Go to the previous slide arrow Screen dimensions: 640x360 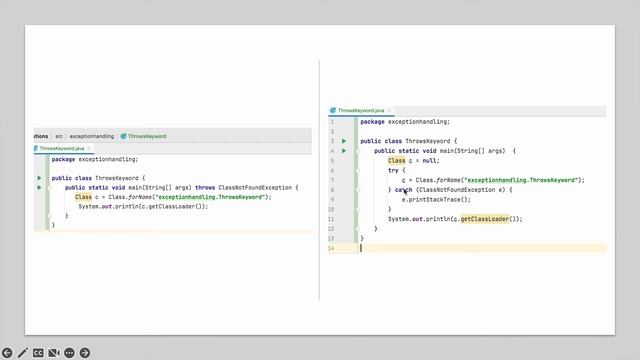7,353
